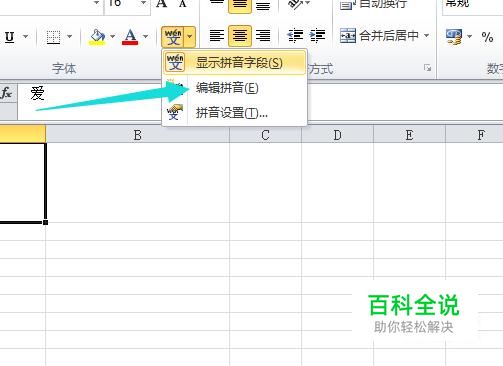Expand 合并后居中 dropdown arrow

click(426, 36)
